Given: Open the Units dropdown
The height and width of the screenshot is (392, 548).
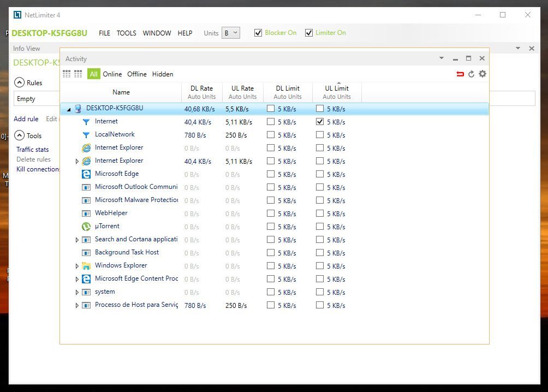Looking at the screenshot, I should [x=231, y=33].
